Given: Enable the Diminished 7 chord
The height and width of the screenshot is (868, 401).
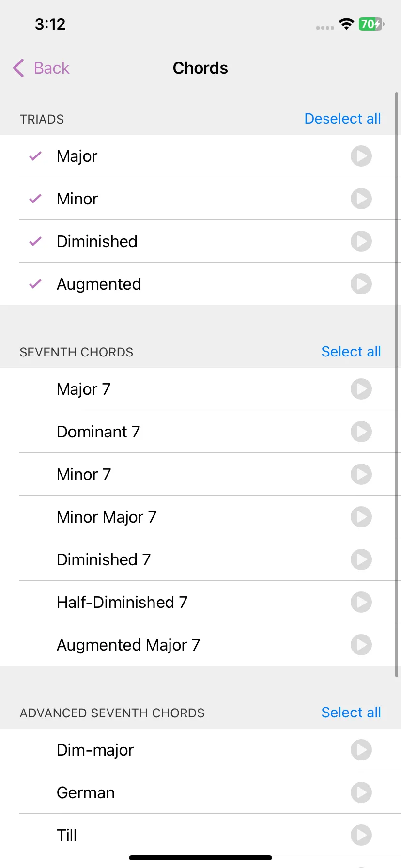Looking at the screenshot, I should pyautogui.click(x=200, y=559).
